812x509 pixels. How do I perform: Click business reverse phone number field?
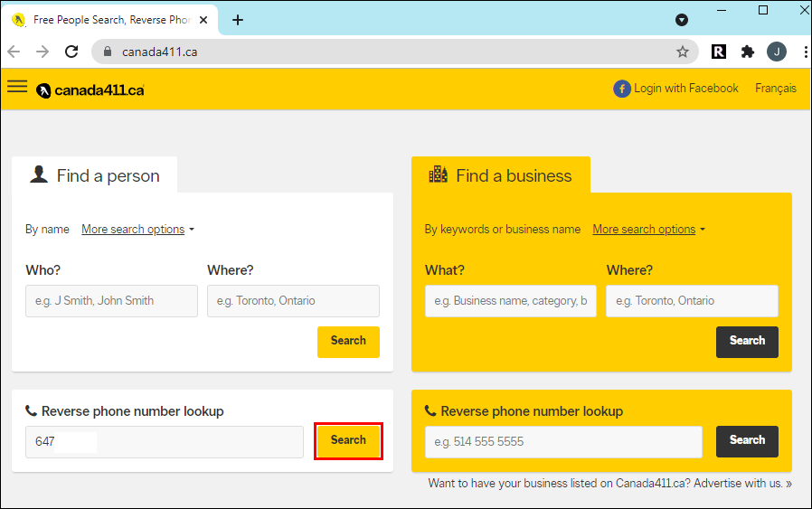pyautogui.click(x=563, y=442)
